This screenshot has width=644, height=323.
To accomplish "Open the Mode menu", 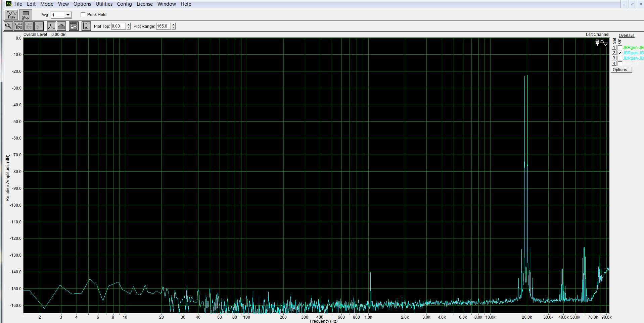I will pos(47,4).
